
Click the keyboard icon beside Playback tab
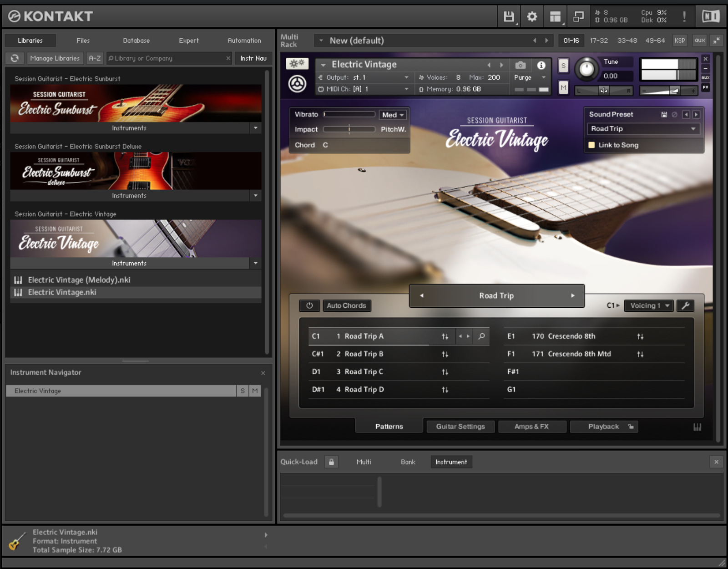[697, 427]
